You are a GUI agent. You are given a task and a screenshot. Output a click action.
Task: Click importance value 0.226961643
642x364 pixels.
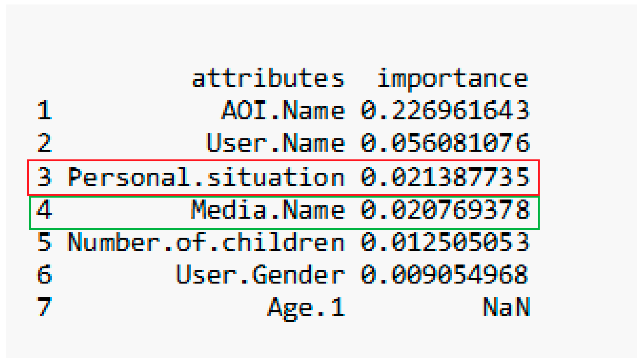pyautogui.click(x=445, y=110)
